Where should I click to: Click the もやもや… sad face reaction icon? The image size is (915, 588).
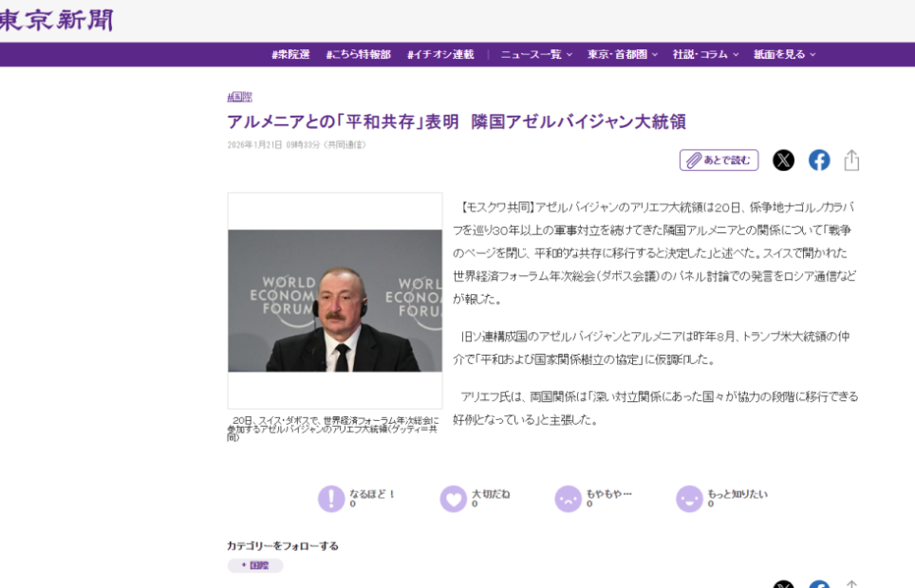click(x=568, y=499)
